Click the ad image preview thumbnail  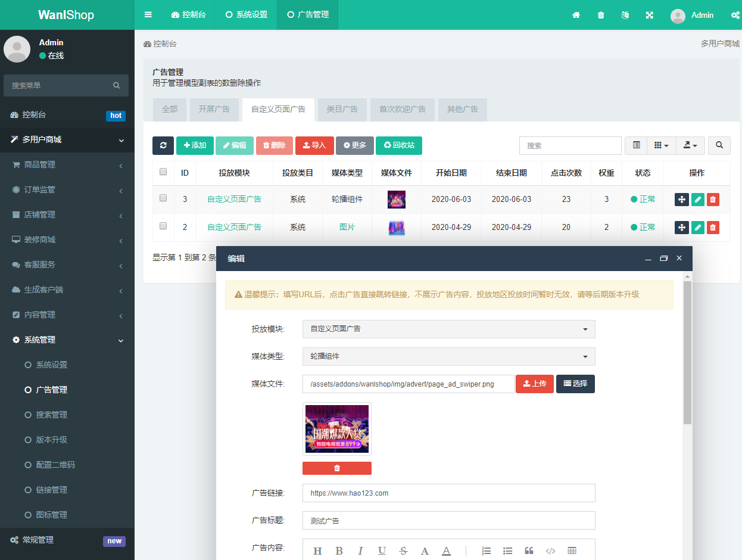[x=337, y=429]
